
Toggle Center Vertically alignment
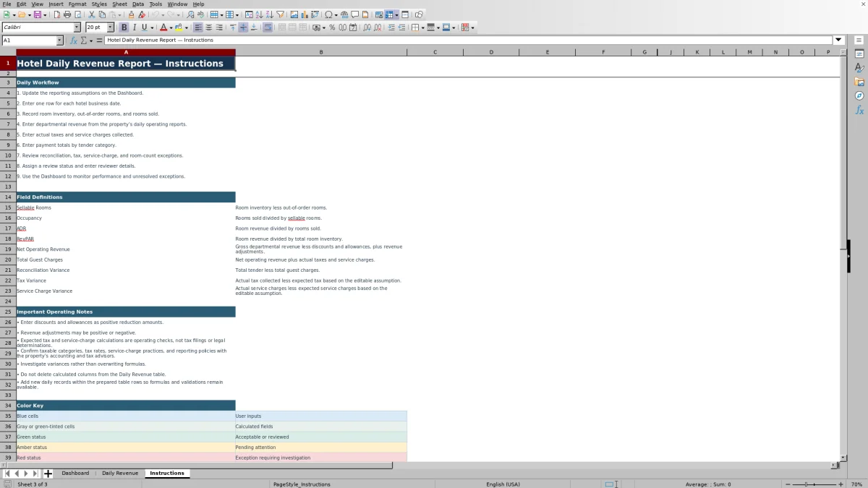click(243, 27)
